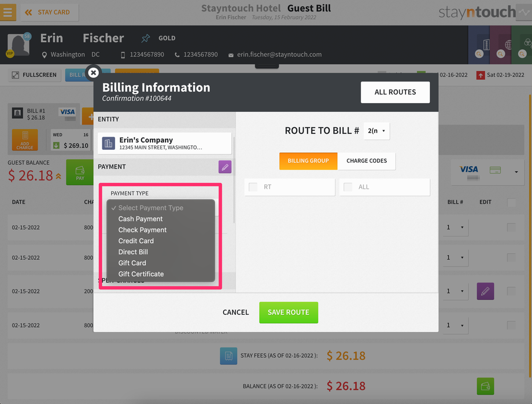Click the guest email address
The height and width of the screenshot is (404, 532).
point(279,54)
